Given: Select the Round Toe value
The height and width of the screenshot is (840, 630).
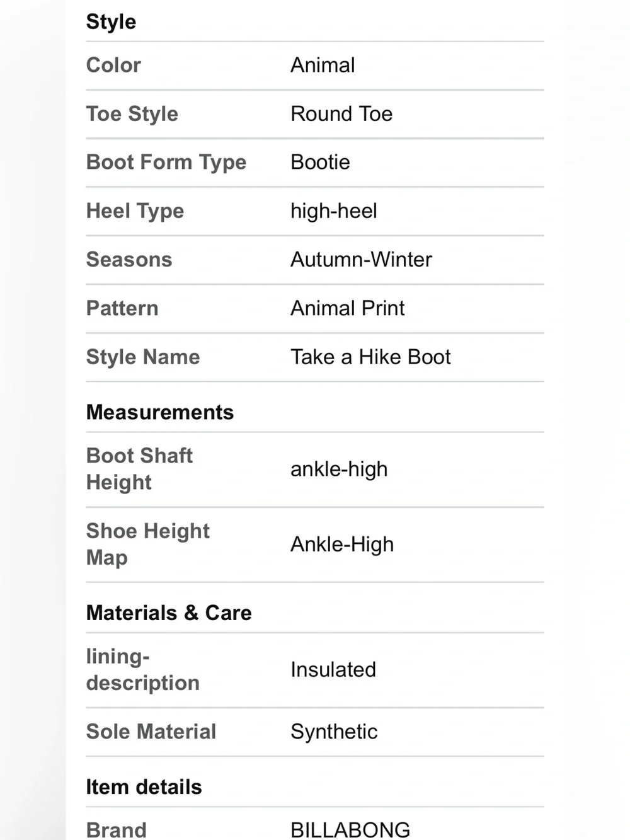Looking at the screenshot, I should click(341, 113).
